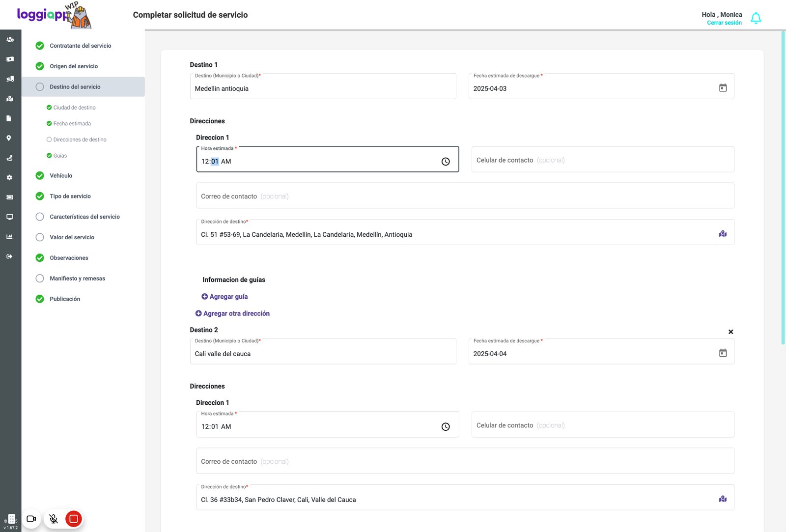Open the monitor screen sidebar icon

[x=9, y=217]
